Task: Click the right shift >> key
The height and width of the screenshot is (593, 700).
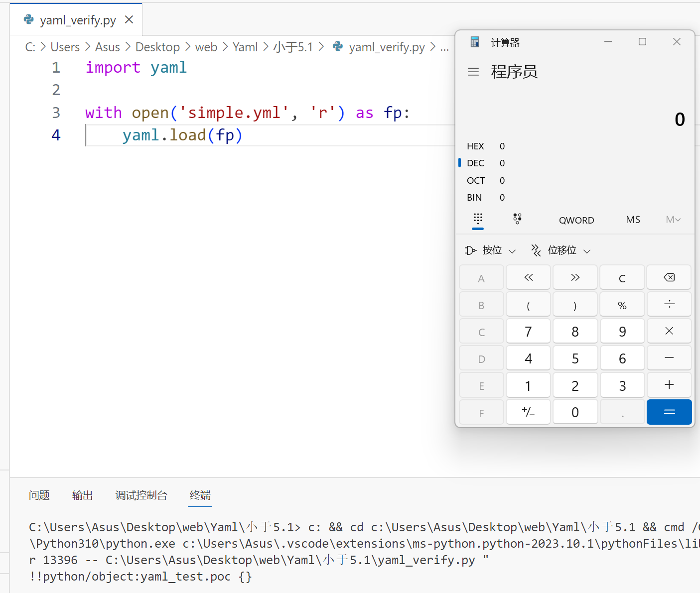Action: coord(575,277)
